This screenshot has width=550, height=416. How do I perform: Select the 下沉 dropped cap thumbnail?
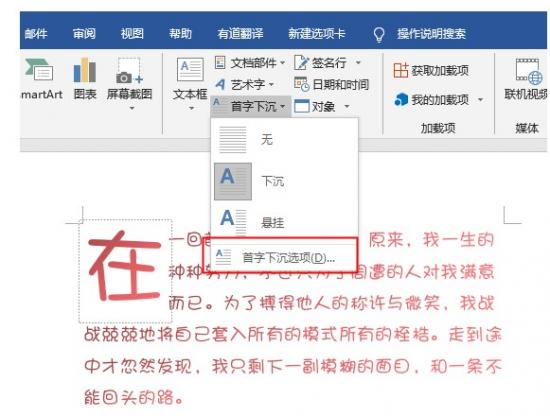(x=233, y=181)
